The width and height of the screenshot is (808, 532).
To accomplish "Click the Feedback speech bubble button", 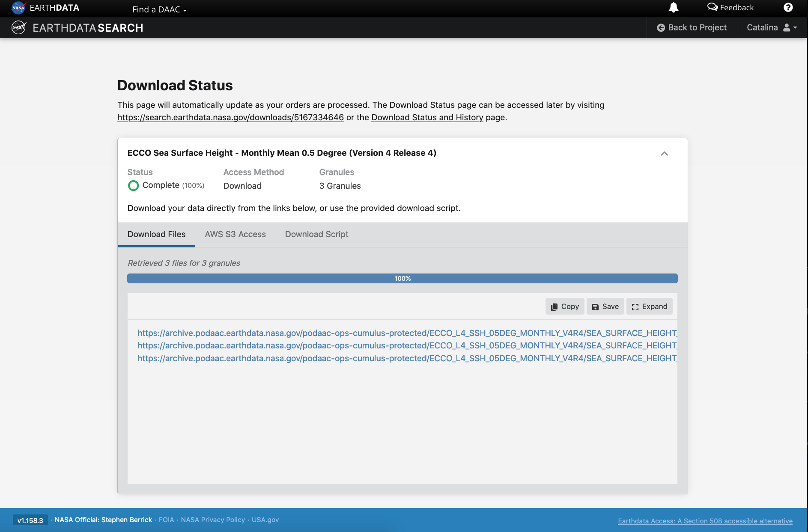I will [730, 8].
